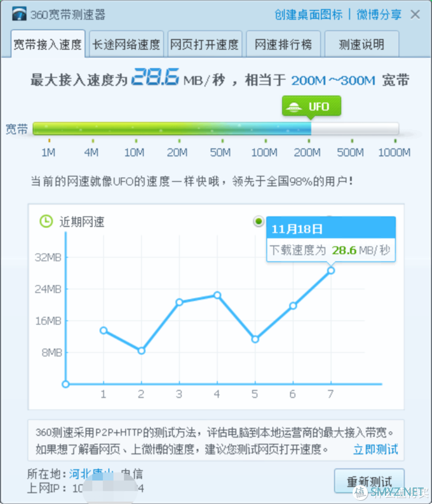Click chart data point for day 2
Image resolution: width=432 pixels, height=504 pixels.
click(141, 350)
